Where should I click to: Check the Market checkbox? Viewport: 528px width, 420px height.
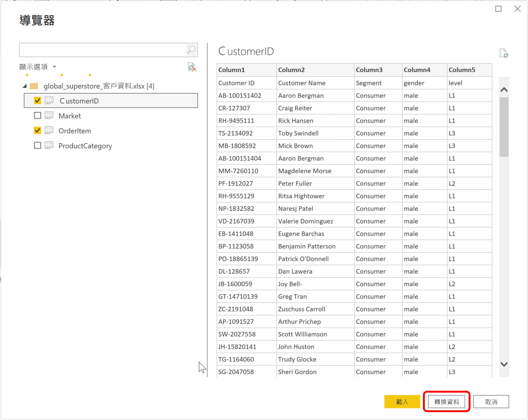pos(37,116)
